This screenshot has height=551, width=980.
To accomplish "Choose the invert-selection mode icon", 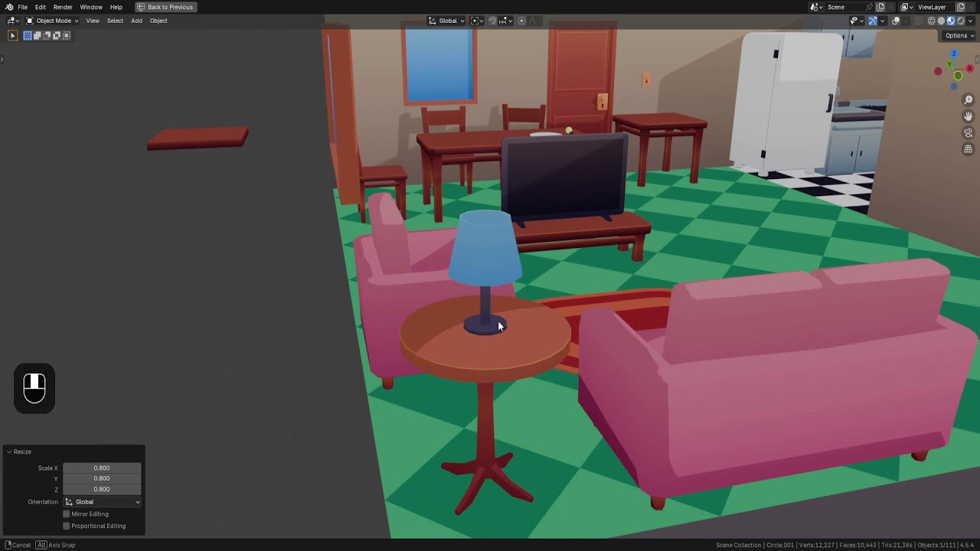I will 56,35.
